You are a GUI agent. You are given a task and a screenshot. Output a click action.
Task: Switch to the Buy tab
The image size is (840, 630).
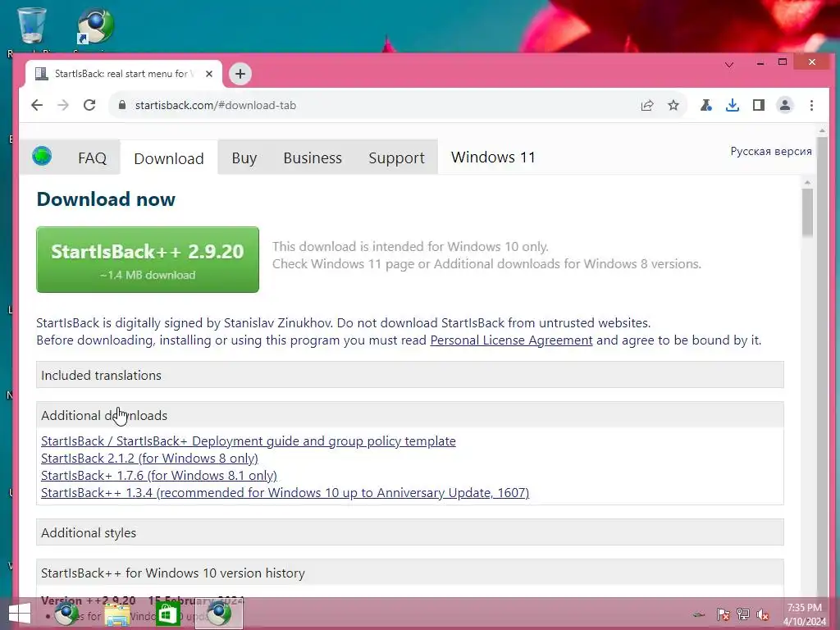click(x=244, y=158)
